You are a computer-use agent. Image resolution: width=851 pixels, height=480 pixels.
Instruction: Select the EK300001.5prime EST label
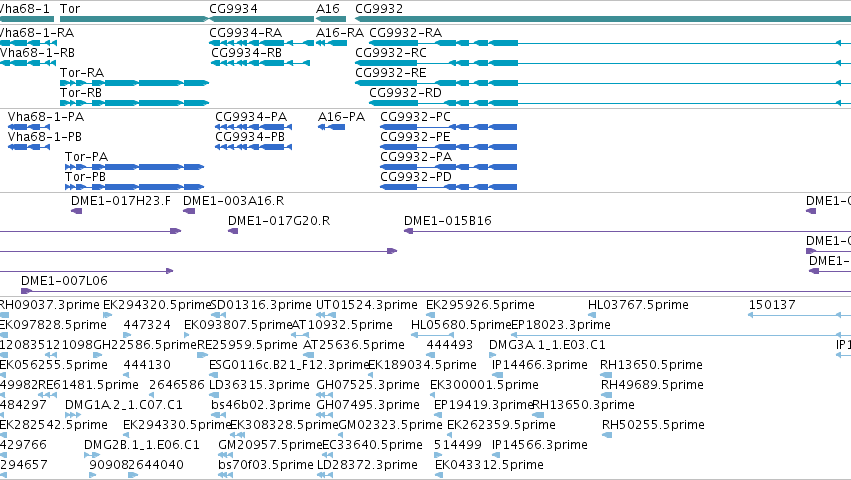(x=484, y=385)
